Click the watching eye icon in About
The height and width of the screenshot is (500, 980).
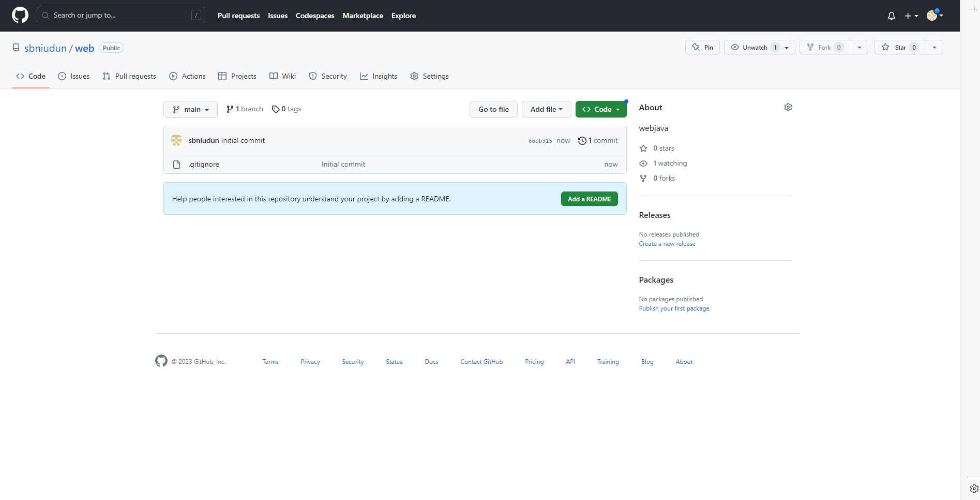(643, 164)
